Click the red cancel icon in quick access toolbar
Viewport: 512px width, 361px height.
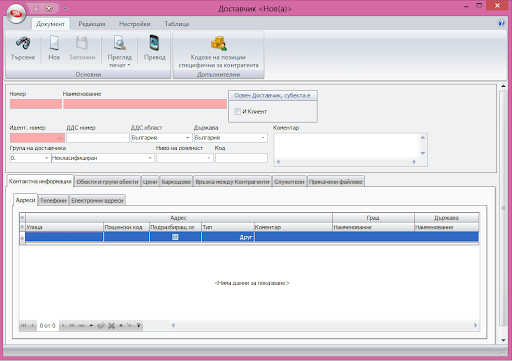(49, 8)
